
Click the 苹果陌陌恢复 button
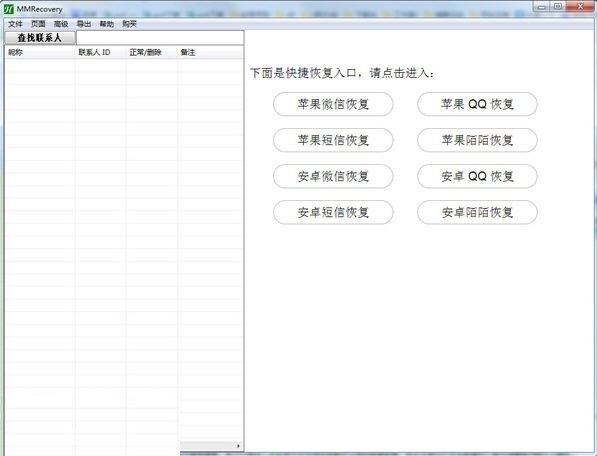pos(477,140)
